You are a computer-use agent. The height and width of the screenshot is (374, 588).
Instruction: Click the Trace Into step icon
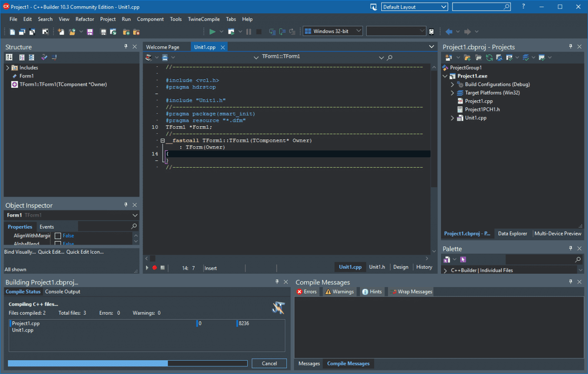point(272,32)
